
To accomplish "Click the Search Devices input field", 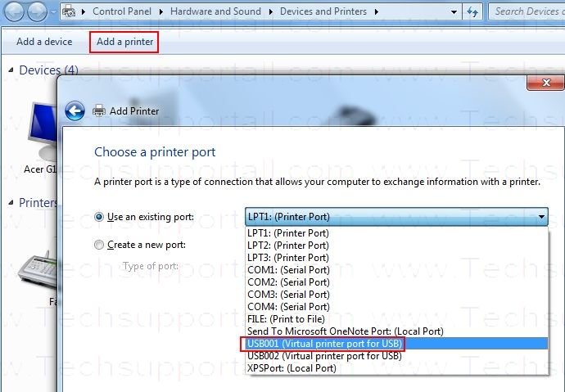I will pos(527,12).
